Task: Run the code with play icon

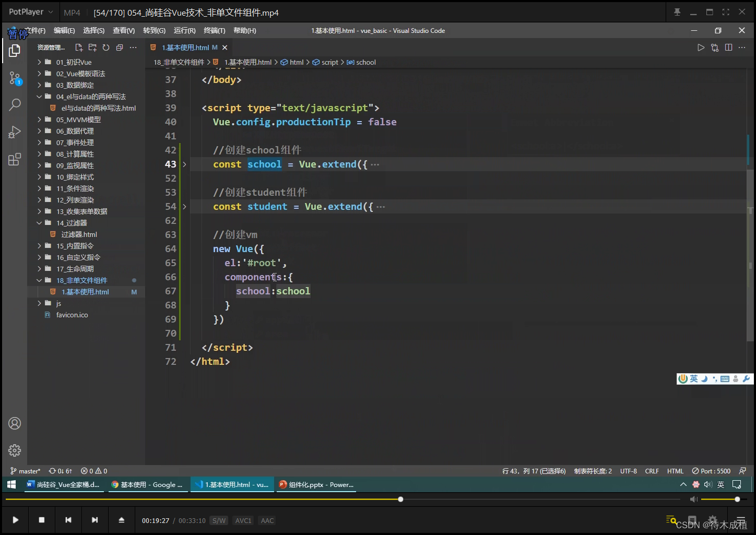Action: click(701, 47)
